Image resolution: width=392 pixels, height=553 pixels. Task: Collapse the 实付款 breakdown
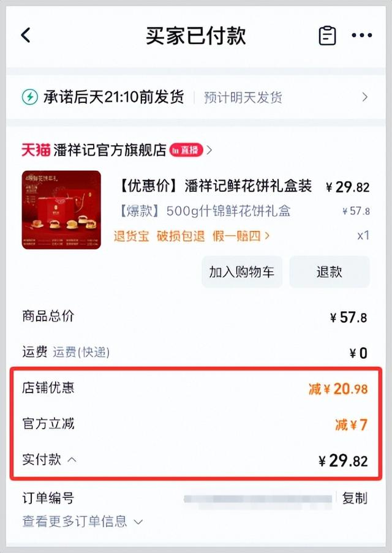pyautogui.click(x=72, y=459)
